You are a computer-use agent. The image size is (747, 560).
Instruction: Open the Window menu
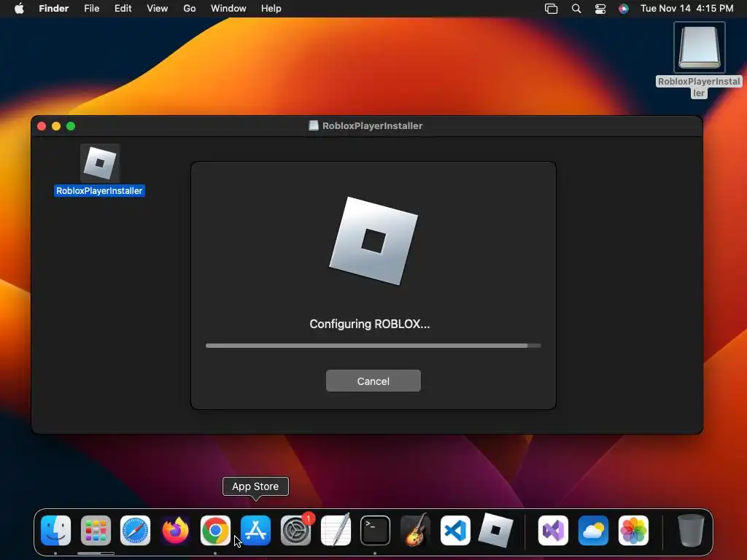coord(228,9)
